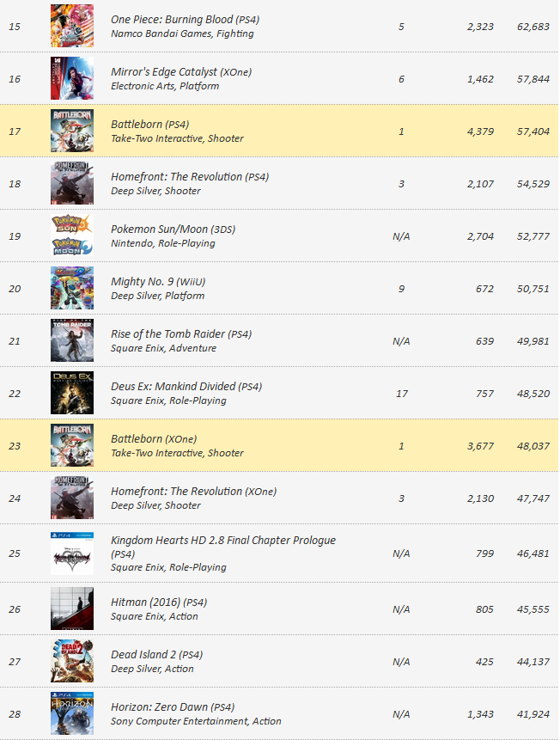
Task: Click Mirror's Edge Catalyst box art
Action: click(72, 78)
